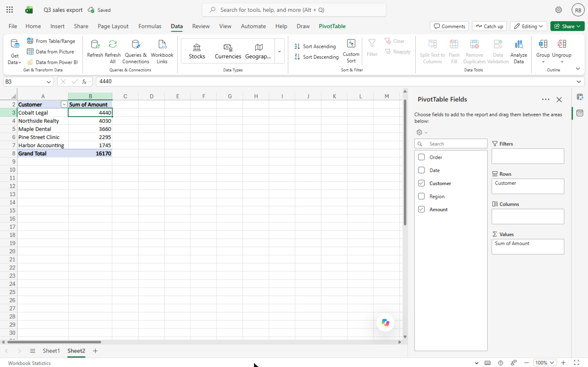This screenshot has height=367, width=588.
Task: Expand the formula bar
Action: (580, 82)
